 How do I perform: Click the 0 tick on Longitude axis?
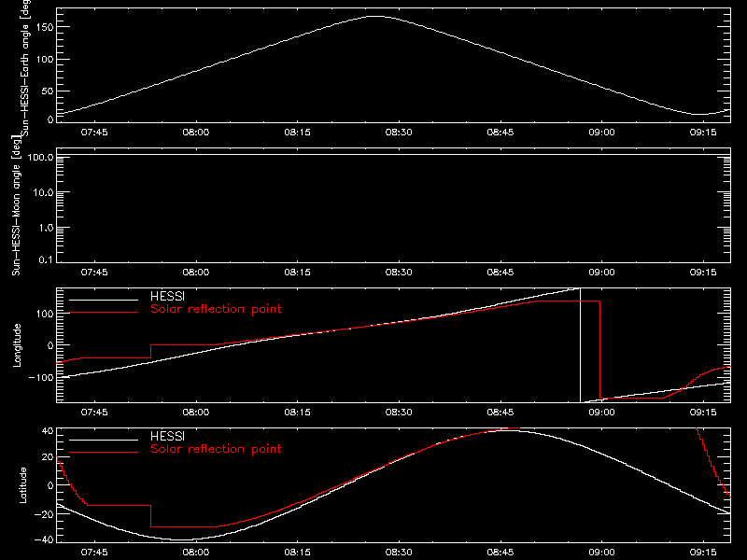tap(50, 345)
